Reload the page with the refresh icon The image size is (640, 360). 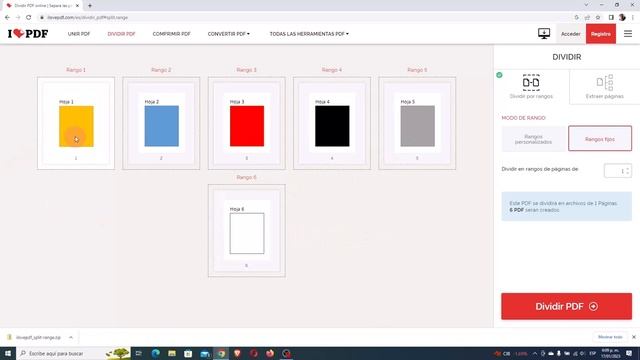(29, 18)
